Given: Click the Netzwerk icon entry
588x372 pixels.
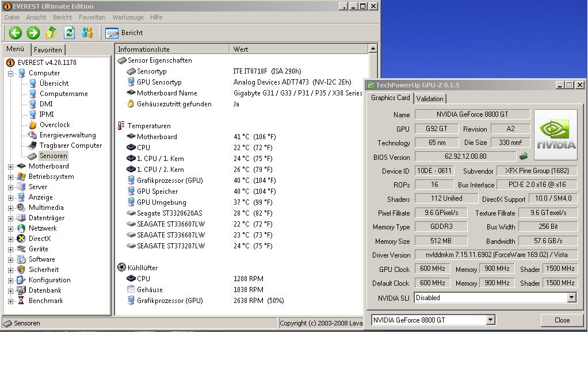Looking at the screenshot, I should click(21, 228).
